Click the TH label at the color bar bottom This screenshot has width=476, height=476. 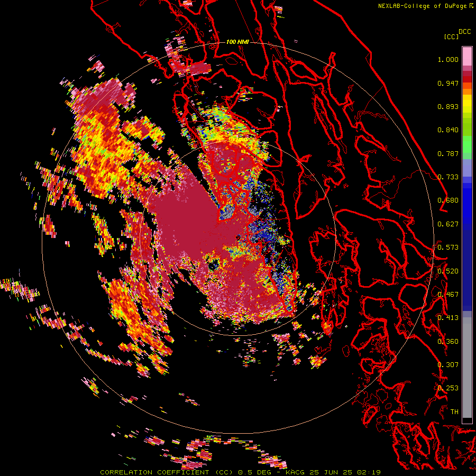(454, 412)
